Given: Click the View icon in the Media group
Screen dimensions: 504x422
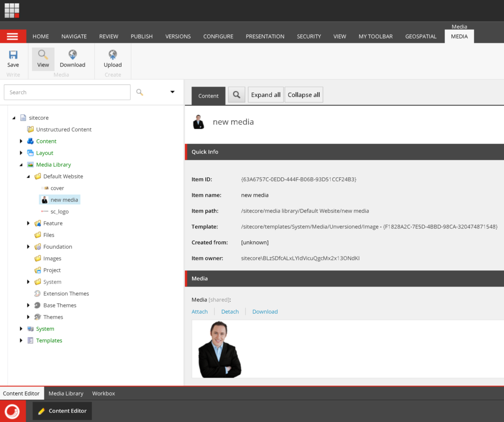Looking at the screenshot, I should [x=43, y=58].
